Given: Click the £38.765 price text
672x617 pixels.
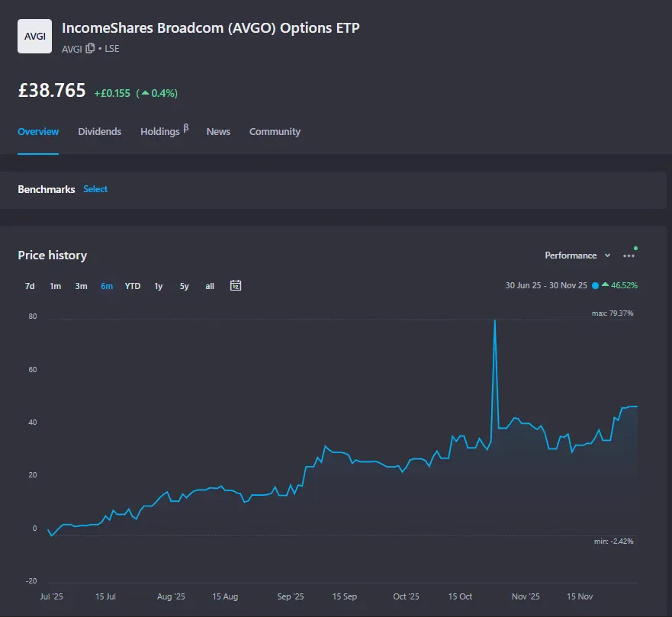Looking at the screenshot, I should [52, 91].
